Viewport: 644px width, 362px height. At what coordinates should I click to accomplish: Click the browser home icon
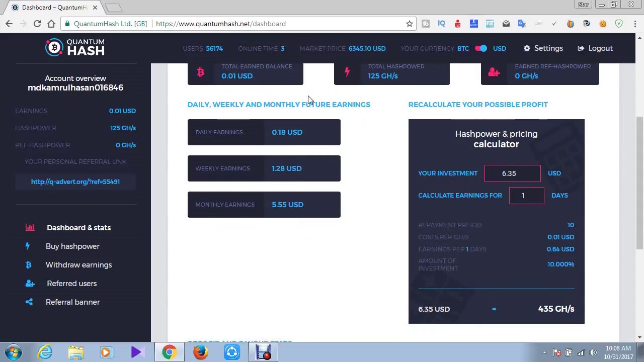coord(51,24)
